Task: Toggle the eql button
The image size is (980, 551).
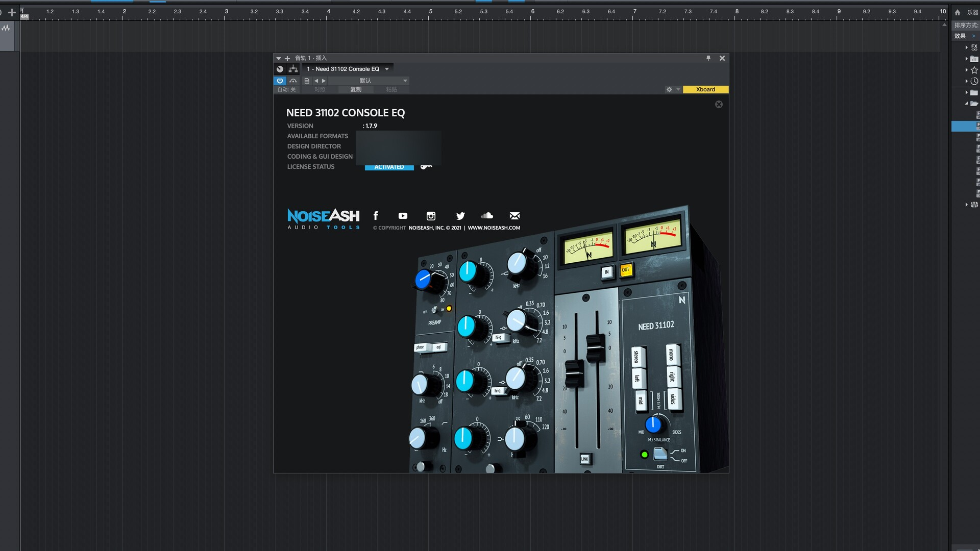Action: (439, 347)
